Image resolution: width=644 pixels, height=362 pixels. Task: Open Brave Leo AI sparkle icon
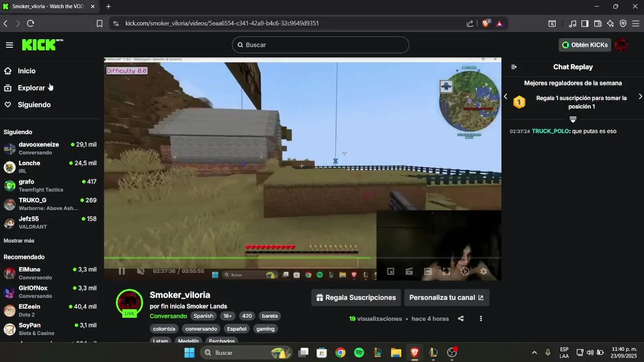(x=610, y=23)
